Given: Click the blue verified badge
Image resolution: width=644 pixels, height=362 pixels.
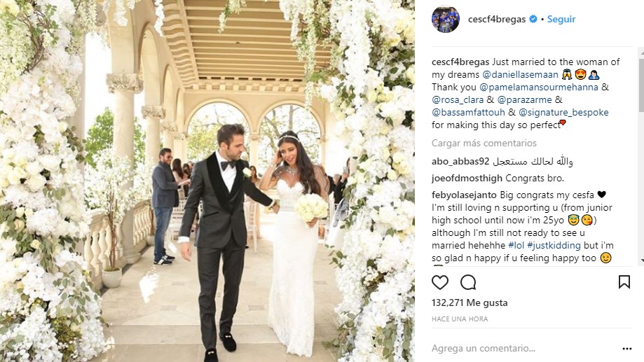Looking at the screenshot, I should coord(533,19).
